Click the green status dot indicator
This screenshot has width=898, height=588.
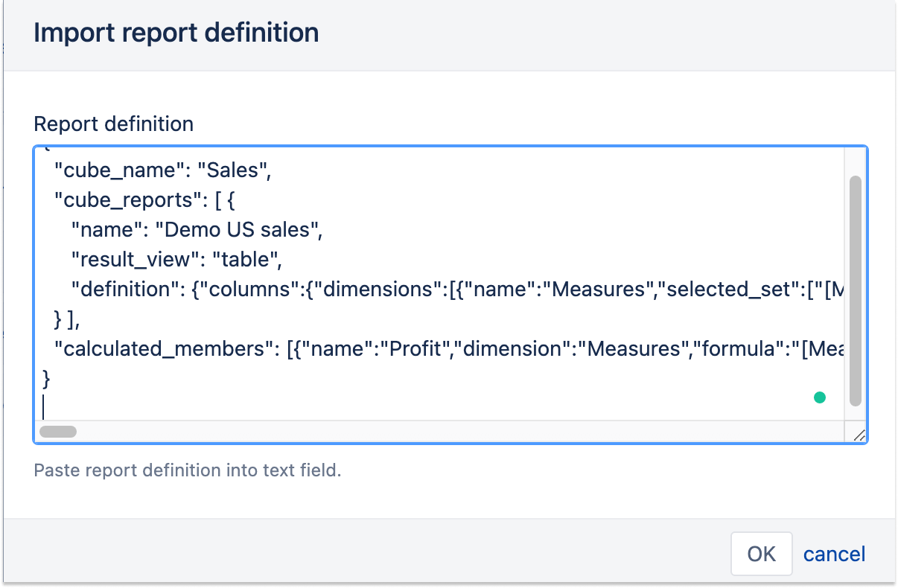pos(820,397)
